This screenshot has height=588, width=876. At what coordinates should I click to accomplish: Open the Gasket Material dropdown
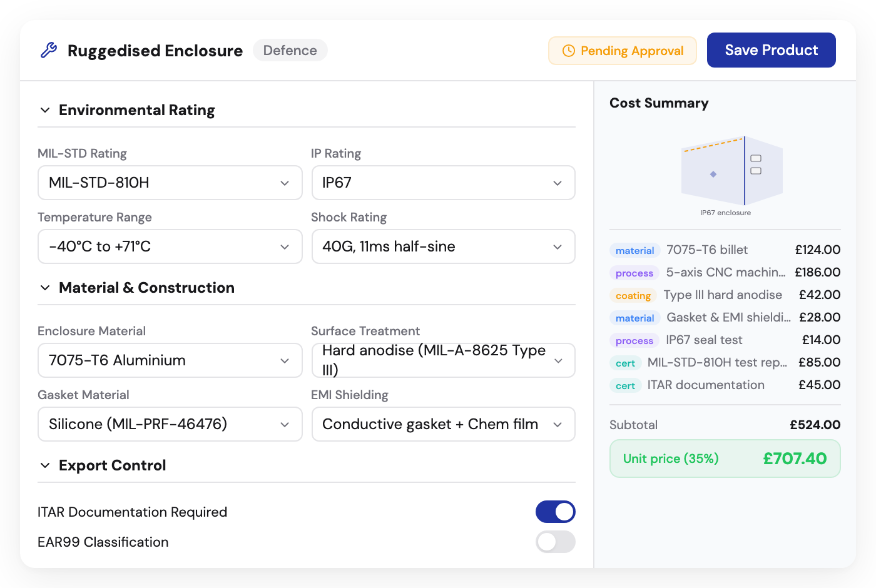[x=170, y=424]
